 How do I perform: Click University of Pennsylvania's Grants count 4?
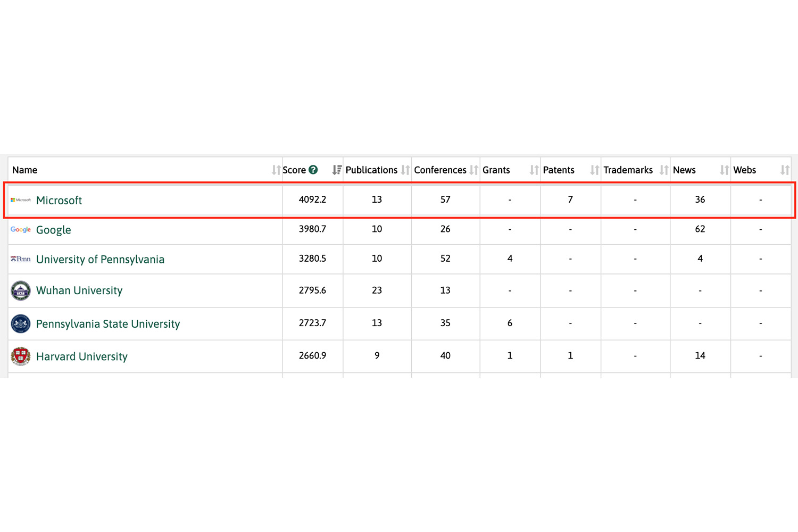(510, 259)
